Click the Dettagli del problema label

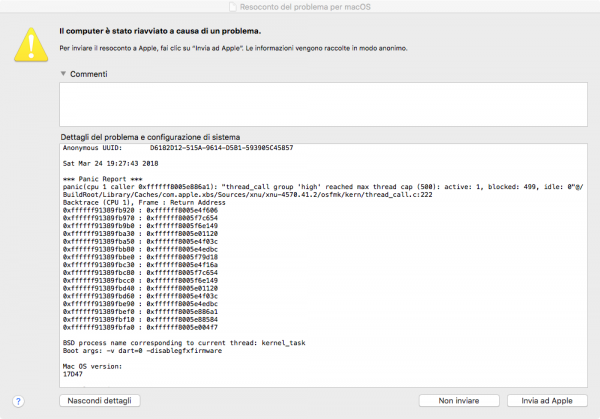point(150,137)
